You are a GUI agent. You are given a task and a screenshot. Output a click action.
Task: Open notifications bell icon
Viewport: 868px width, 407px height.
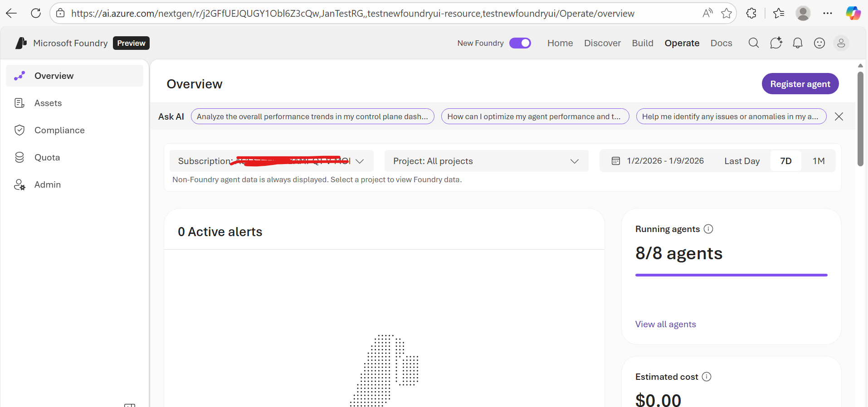click(x=798, y=43)
